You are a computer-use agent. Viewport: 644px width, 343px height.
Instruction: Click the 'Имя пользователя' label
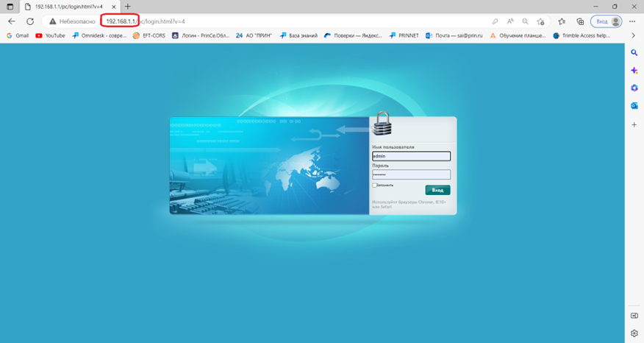click(393, 147)
